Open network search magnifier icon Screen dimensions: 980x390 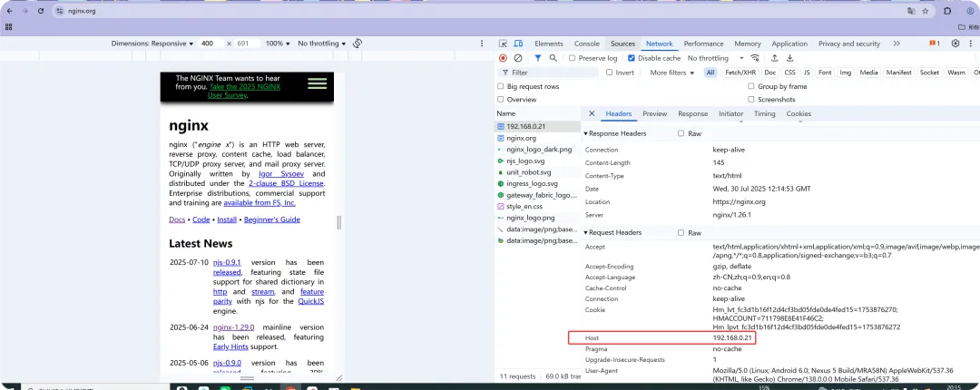coord(554,58)
